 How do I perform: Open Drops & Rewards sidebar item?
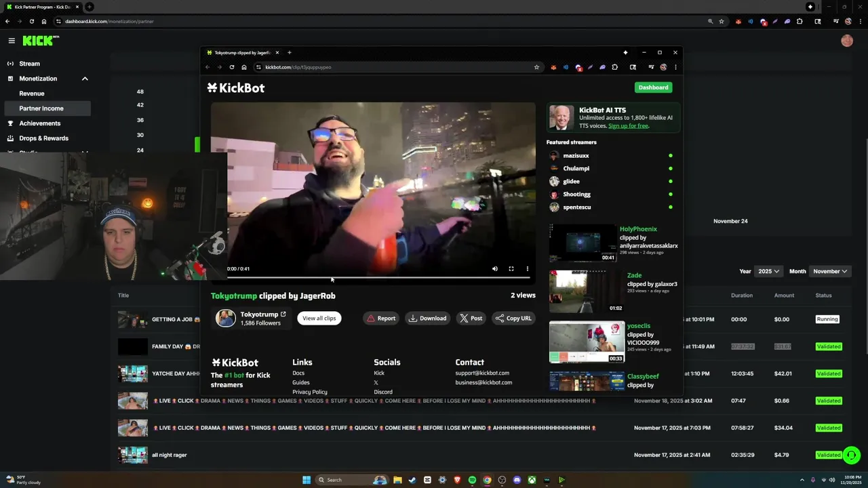45,138
